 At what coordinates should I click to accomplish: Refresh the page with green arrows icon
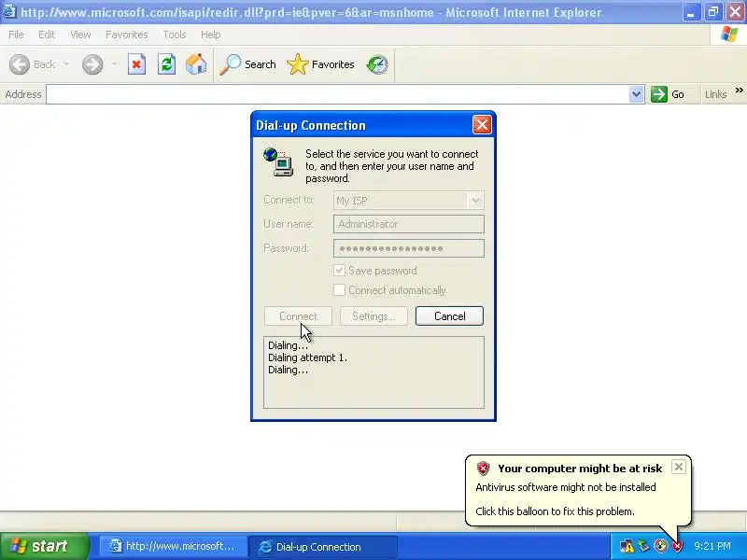167,64
